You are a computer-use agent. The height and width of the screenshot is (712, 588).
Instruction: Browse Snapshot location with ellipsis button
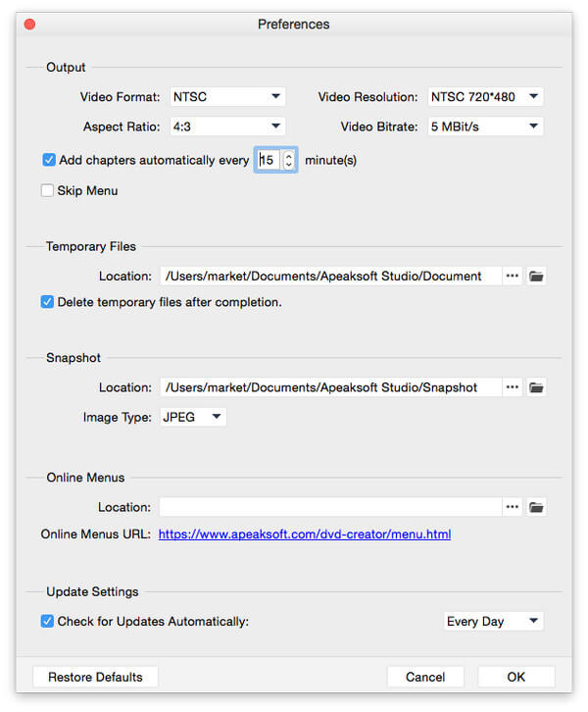pyautogui.click(x=513, y=387)
